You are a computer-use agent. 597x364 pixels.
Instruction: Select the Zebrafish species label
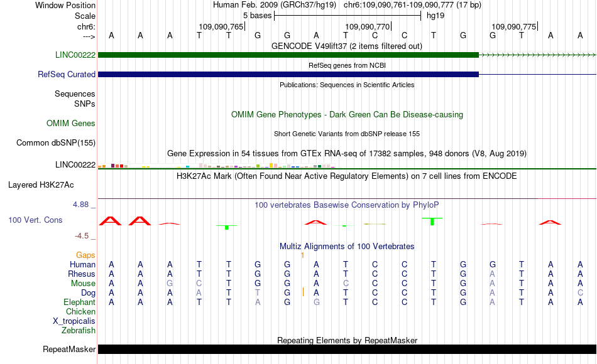coord(79,331)
